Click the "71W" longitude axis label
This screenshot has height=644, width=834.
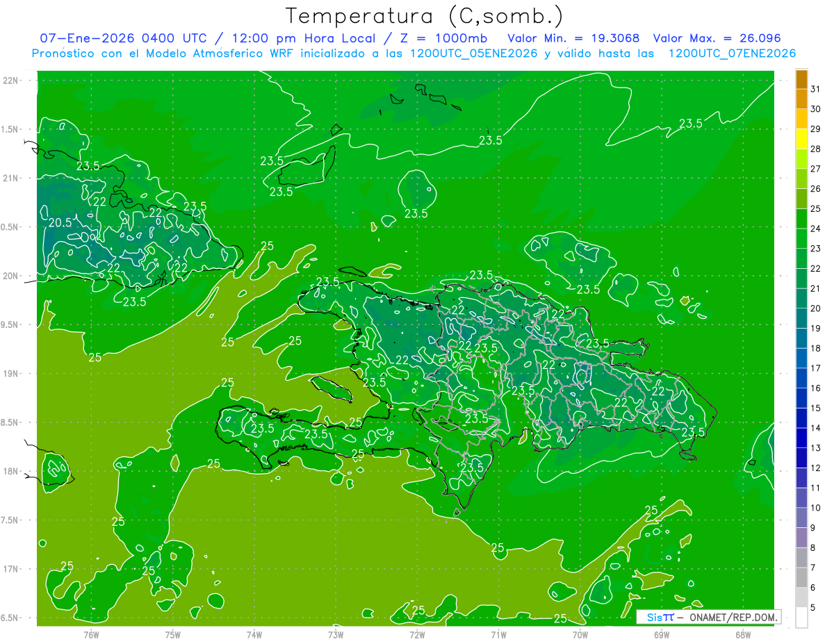tap(498, 635)
